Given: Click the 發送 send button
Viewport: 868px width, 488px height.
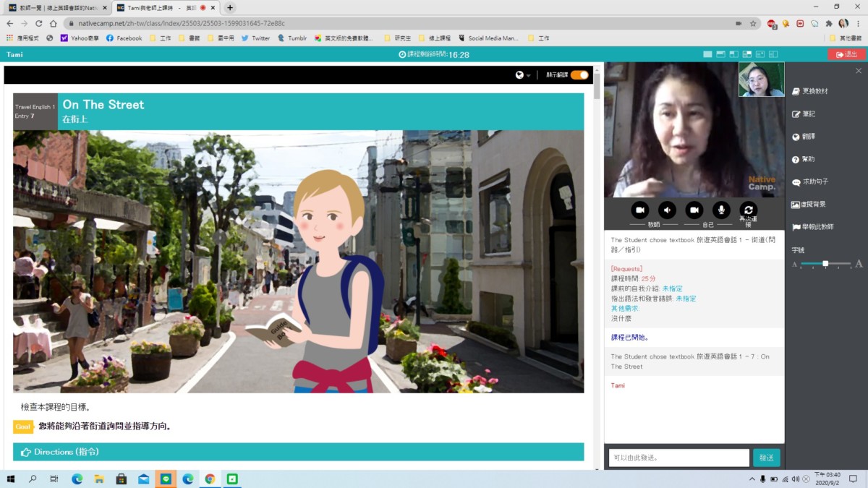Looking at the screenshot, I should [767, 458].
